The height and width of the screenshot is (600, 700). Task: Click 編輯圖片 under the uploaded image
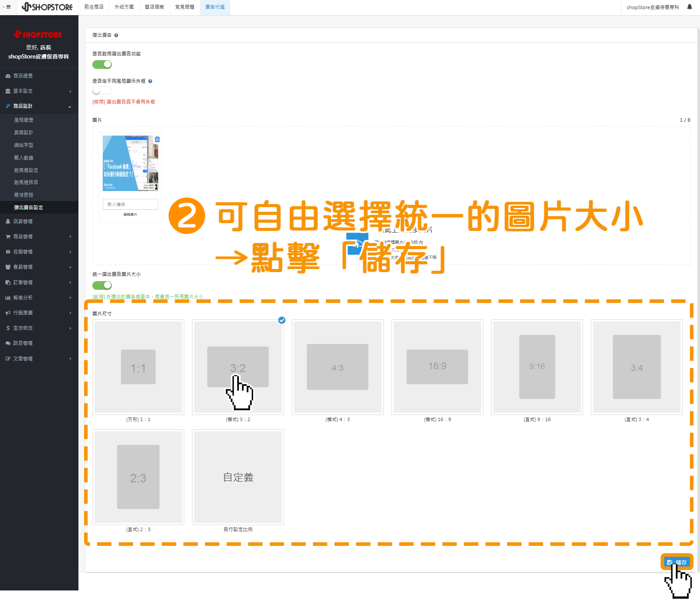click(130, 214)
